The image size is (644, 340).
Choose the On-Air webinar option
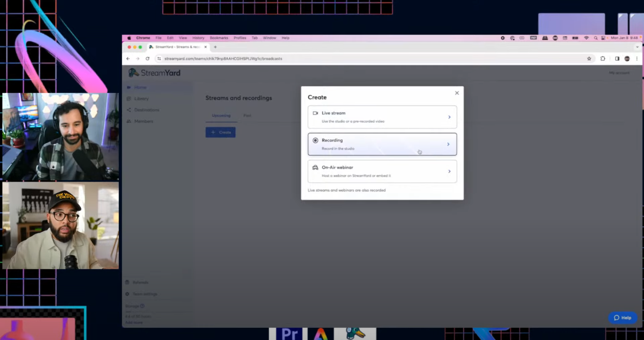tap(382, 171)
